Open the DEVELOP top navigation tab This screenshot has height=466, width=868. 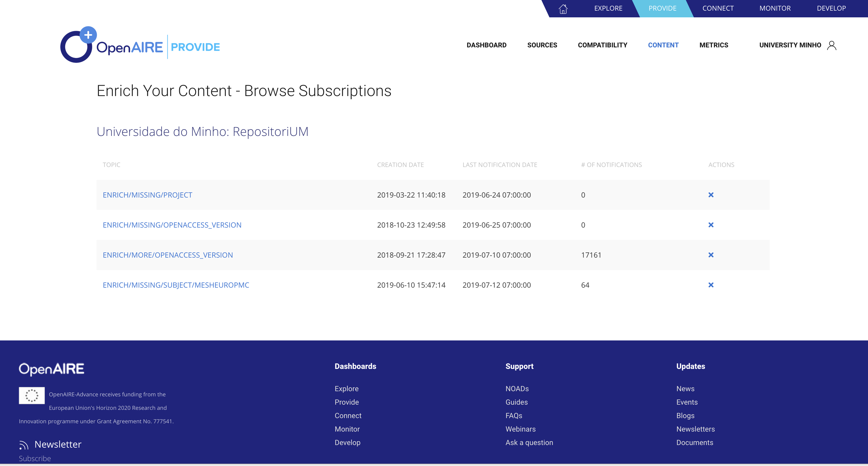pos(831,8)
